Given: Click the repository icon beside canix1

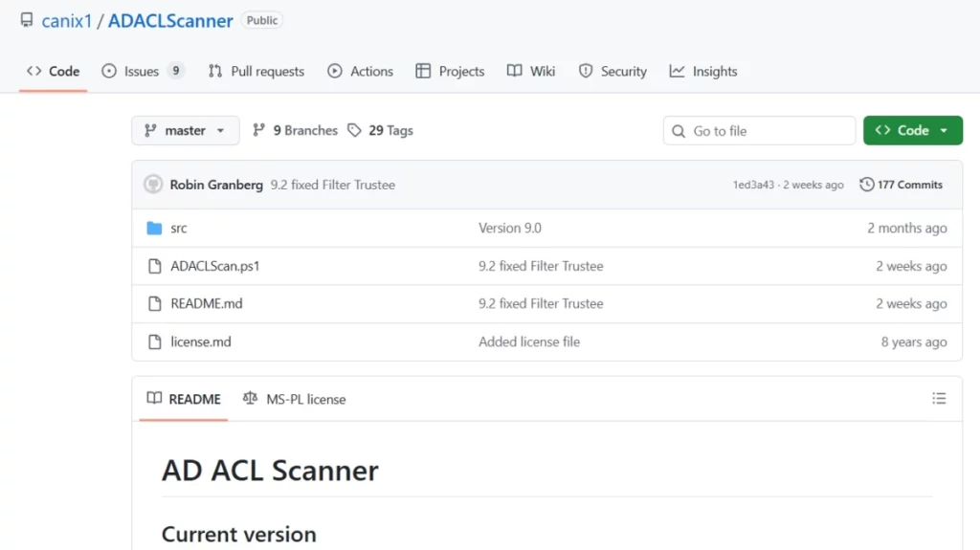Looking at the screenshot, I should (x=27, y=20).
